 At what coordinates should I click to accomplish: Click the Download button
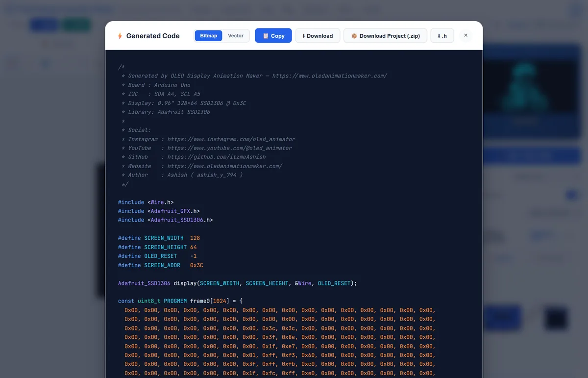(x=318, y=36)
